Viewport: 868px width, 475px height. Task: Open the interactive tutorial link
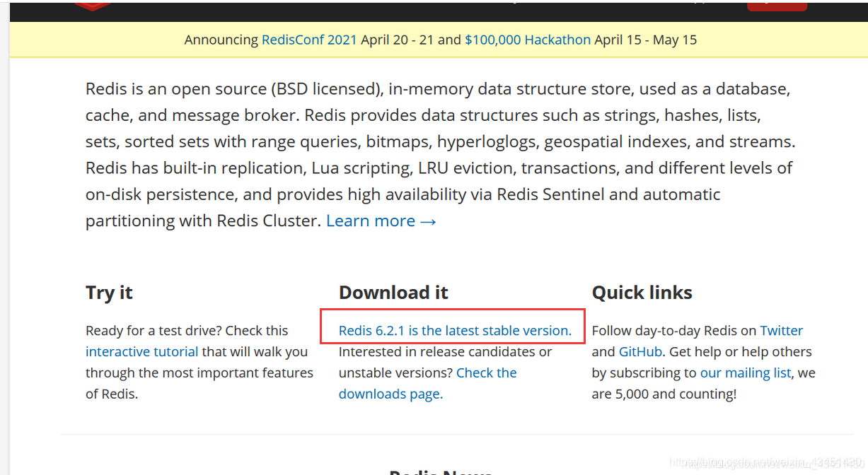point(141,351)
